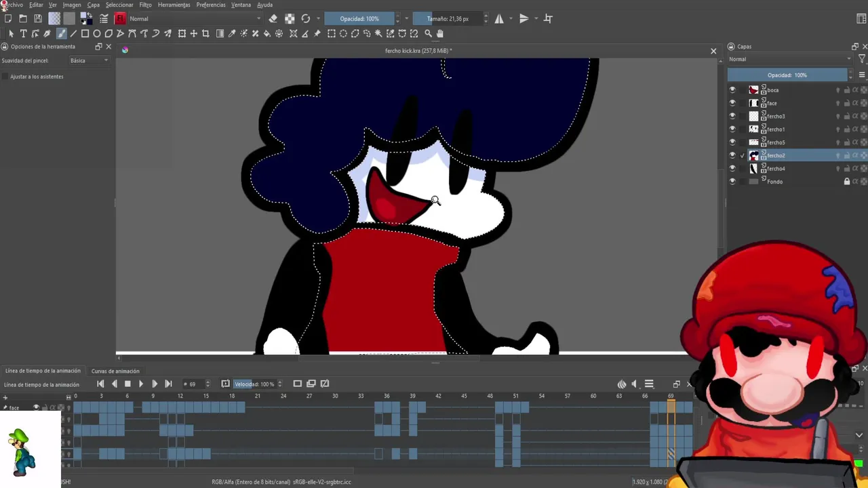868x488 pixels.
Task: Open the Herramientas menu
Action: 174,5
